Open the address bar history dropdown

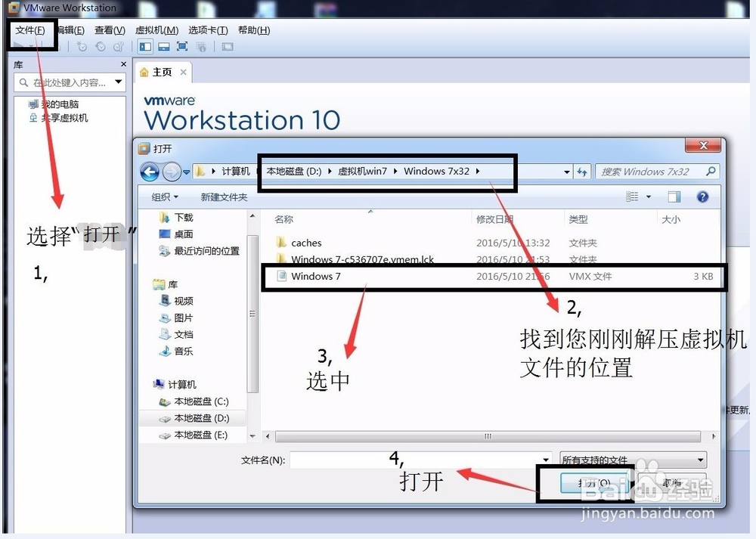click(x=567, y=172)
